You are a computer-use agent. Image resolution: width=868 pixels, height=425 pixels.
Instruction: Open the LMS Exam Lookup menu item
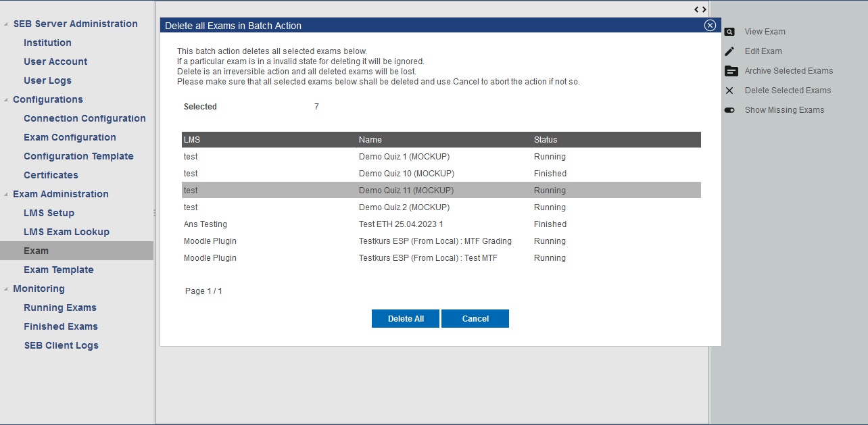[x=66, y=232]
